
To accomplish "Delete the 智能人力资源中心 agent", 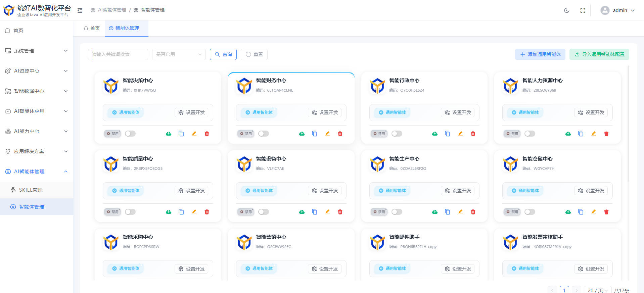I will tap(606, 134).
